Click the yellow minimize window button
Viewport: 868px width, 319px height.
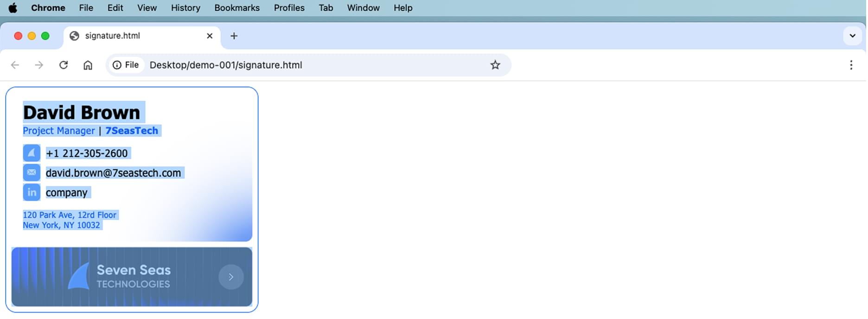tap(32, 36)
